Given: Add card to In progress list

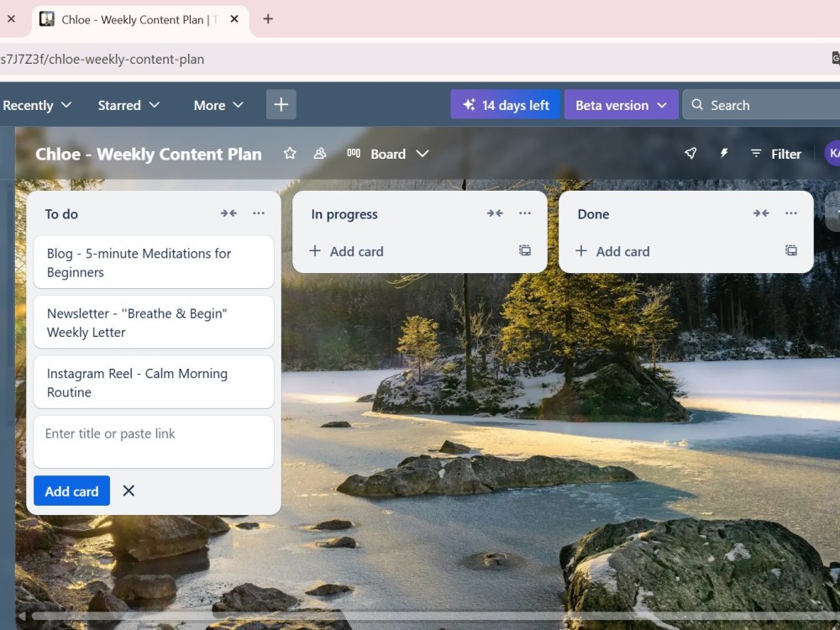Looking at the screenshot, I should 347,251.
